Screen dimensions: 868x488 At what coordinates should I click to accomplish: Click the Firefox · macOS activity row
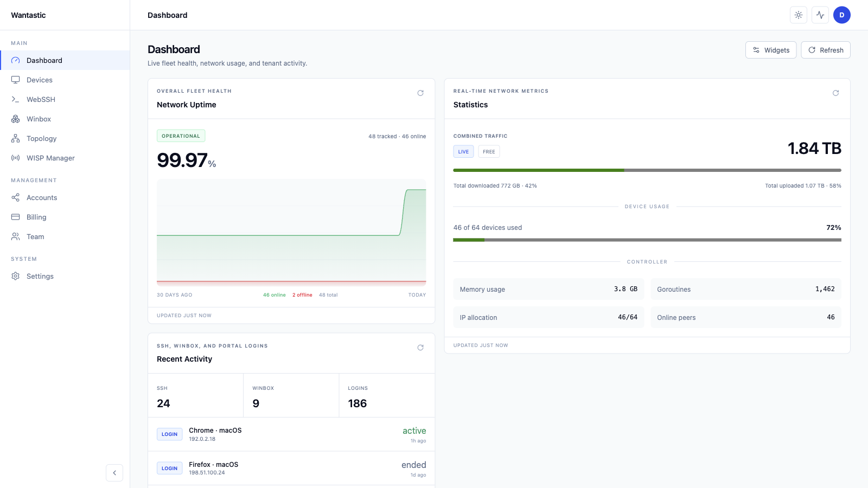[291, 468]
